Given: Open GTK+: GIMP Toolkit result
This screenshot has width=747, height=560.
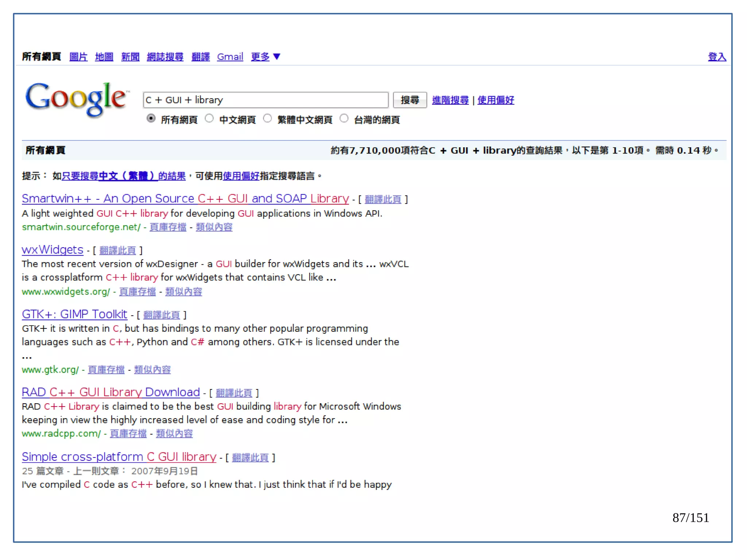Looking at the screenshot, I should tap(74, 314).
